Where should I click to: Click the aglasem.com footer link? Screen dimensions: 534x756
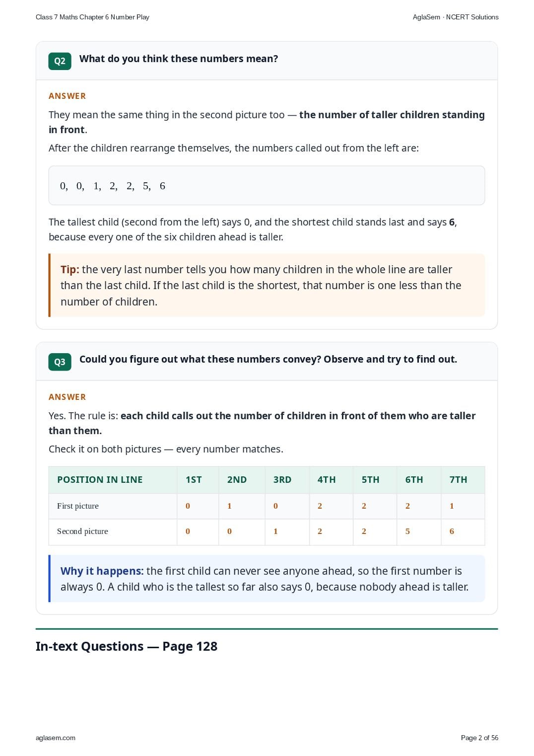(x=56, y=738)
